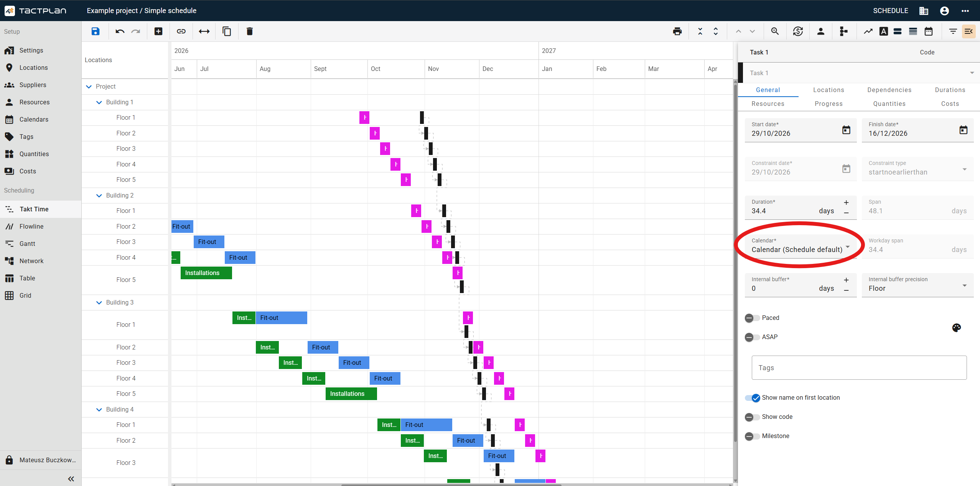Switch to the Locations tab
Viewport: 980px width, 486px height.
coord(828,90)
